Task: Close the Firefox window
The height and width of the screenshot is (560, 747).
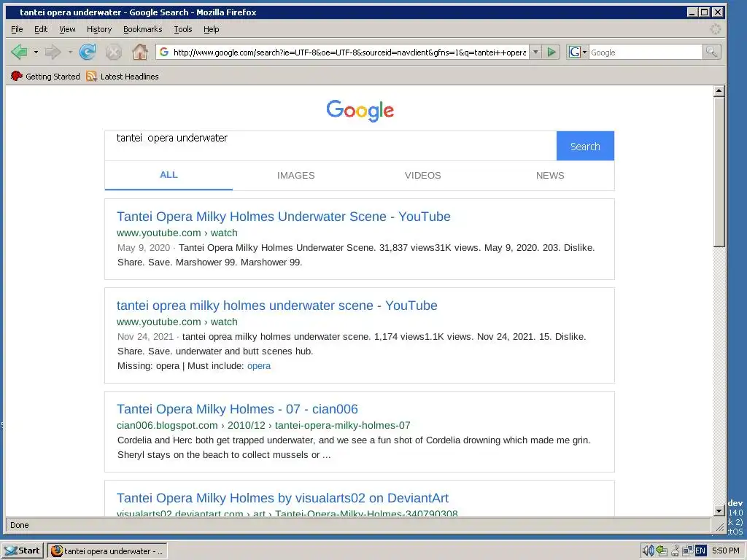Action: pyautogui.click(x=718, y=12)
